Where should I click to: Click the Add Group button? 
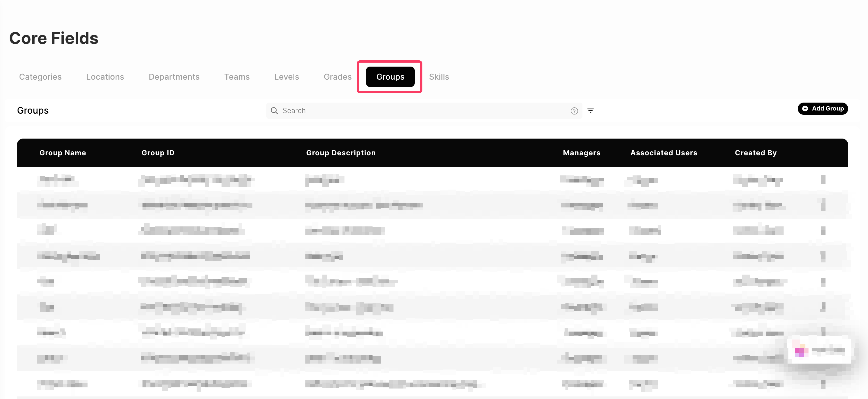822,109
